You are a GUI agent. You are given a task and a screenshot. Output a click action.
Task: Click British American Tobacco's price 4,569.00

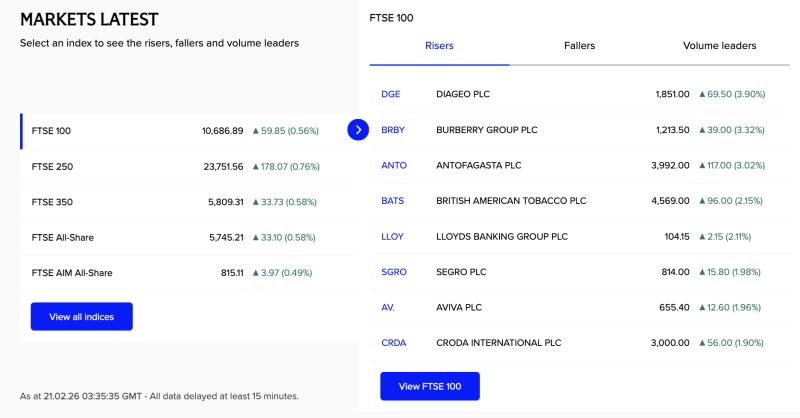pyautogui.click(x=670, y=201)
